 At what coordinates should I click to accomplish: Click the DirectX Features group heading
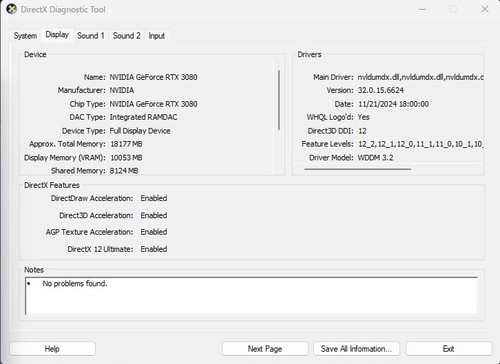(x=52, y=185)
